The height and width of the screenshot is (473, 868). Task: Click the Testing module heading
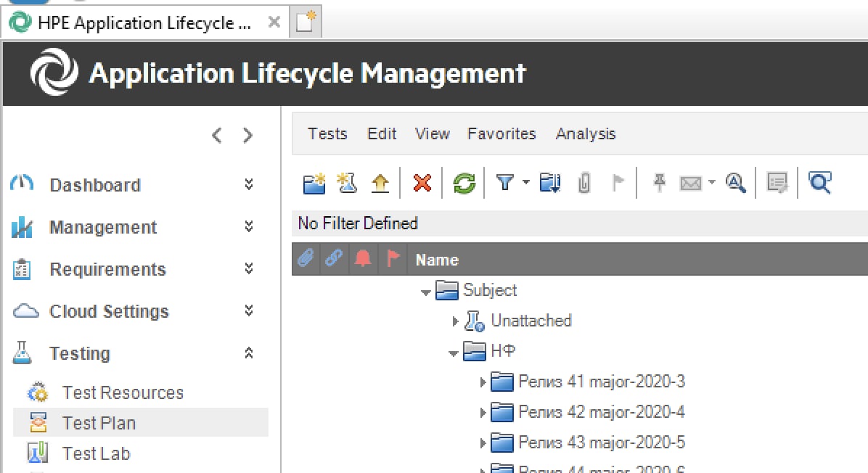point(80,353)
